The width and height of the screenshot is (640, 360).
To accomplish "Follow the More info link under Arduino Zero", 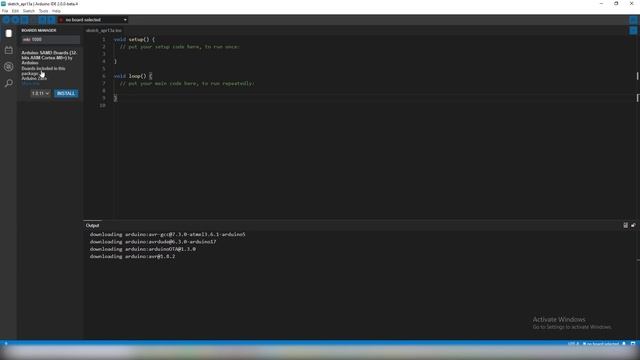I will 31,83.
